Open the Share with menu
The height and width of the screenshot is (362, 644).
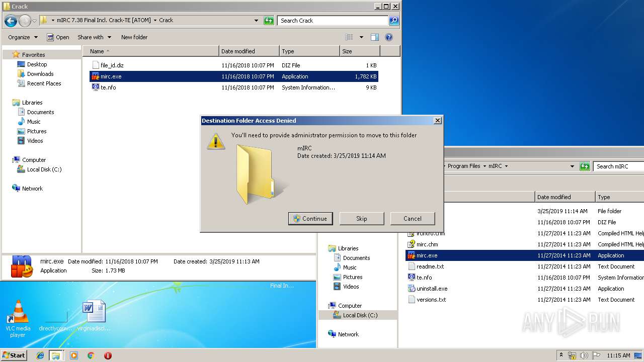(x=94, y=37)
